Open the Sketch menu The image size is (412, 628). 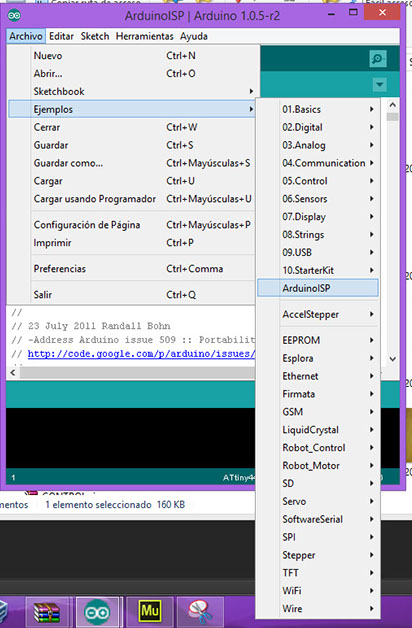(x=95, y=36)
